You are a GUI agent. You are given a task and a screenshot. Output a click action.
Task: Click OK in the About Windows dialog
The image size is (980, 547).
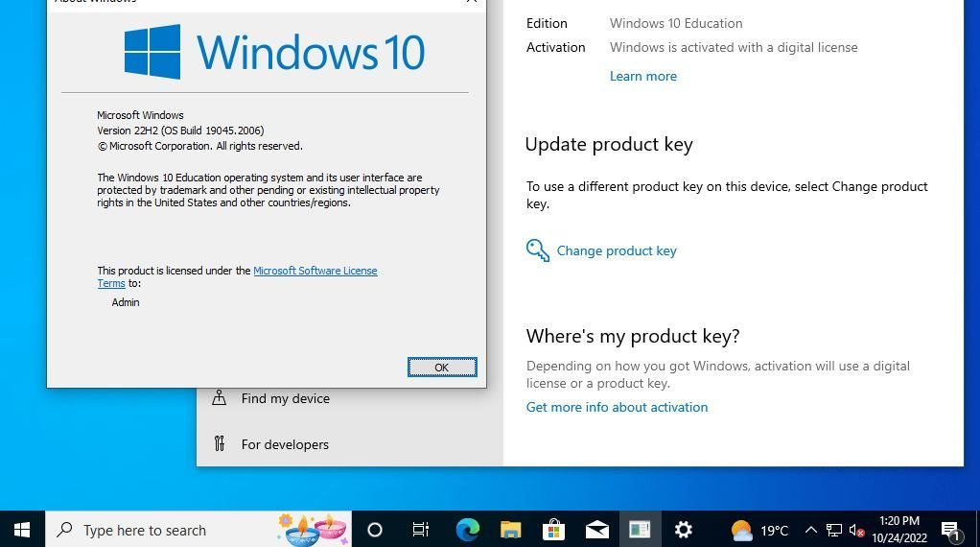tap(442, 367)
